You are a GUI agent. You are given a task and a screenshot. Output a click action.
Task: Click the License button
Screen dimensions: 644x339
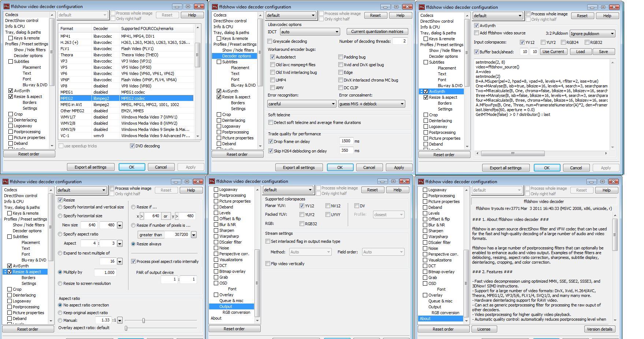pyautogui.click(x=484, y=329)
